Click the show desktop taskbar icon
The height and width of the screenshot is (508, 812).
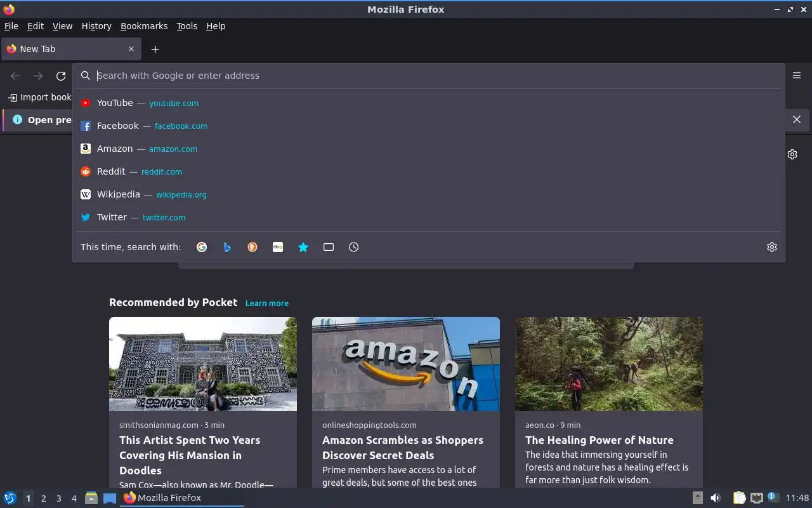110,498
